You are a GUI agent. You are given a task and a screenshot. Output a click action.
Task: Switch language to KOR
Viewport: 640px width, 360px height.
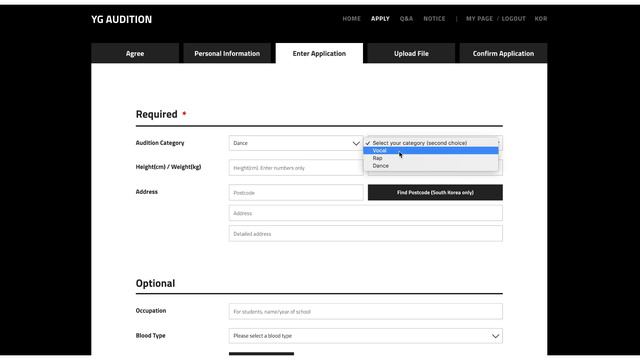(541, 18)
